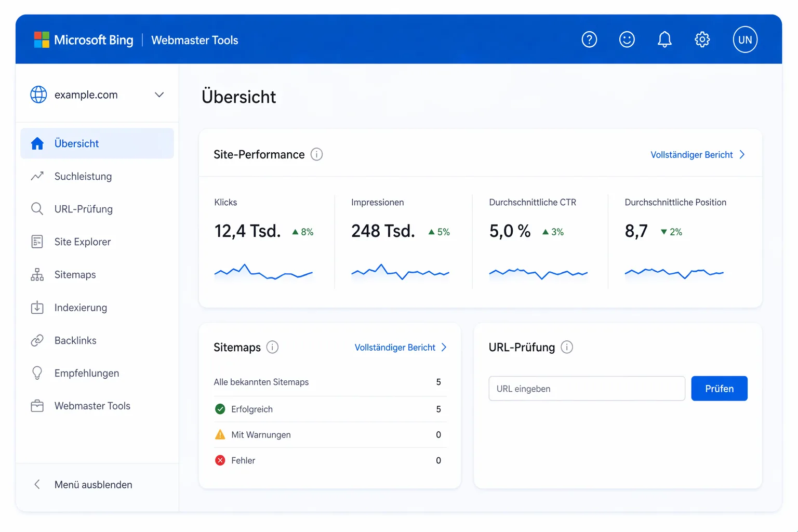Open the UN user account avatar

[745, 39]
